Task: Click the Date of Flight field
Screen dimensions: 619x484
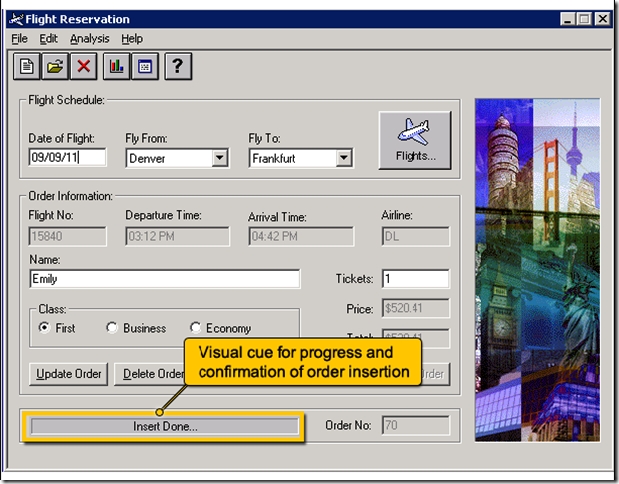Action: click(x=67, y=157)
